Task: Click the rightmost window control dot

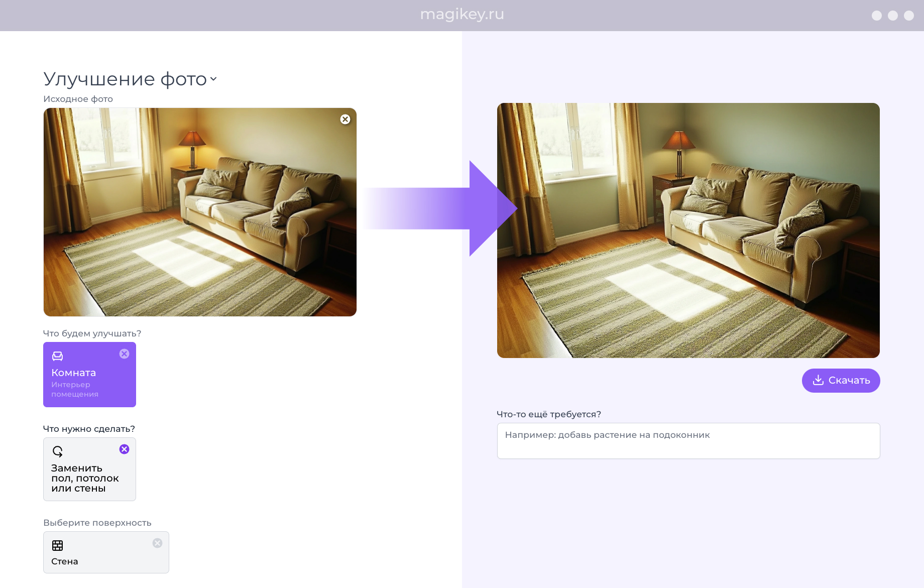Action: 909,16
